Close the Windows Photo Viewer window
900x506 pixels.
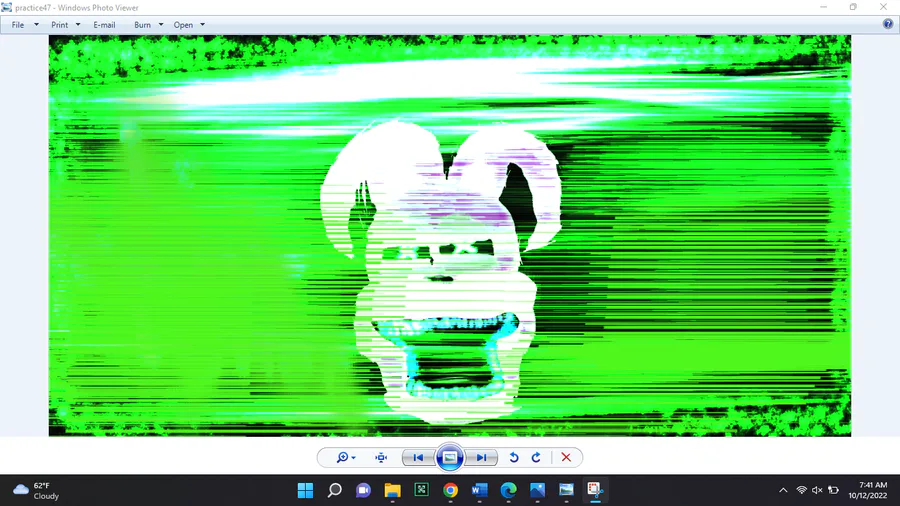883,7
